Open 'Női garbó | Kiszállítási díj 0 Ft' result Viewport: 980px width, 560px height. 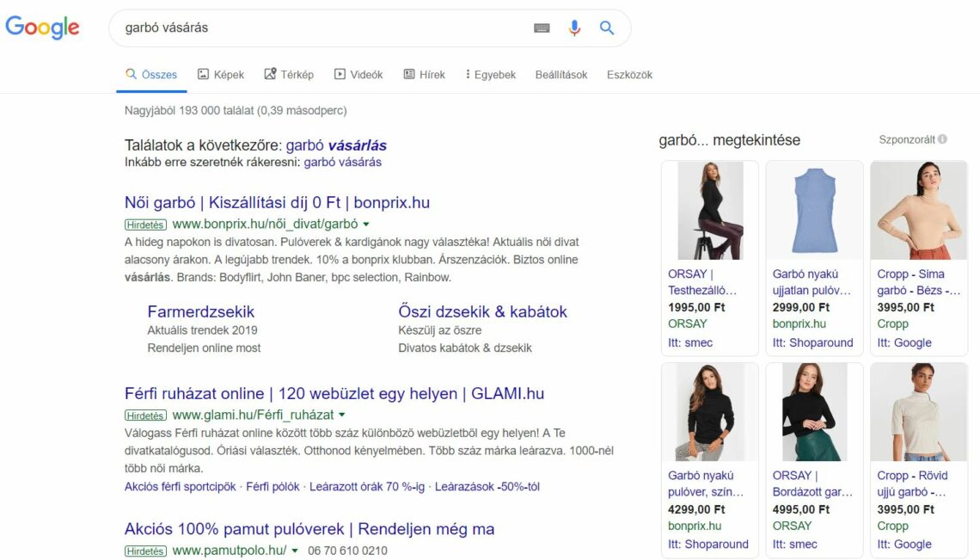tap(277, 203)
